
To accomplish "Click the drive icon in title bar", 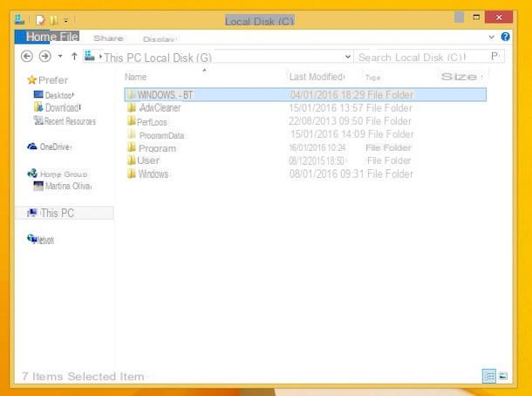I will pos(19,19).
